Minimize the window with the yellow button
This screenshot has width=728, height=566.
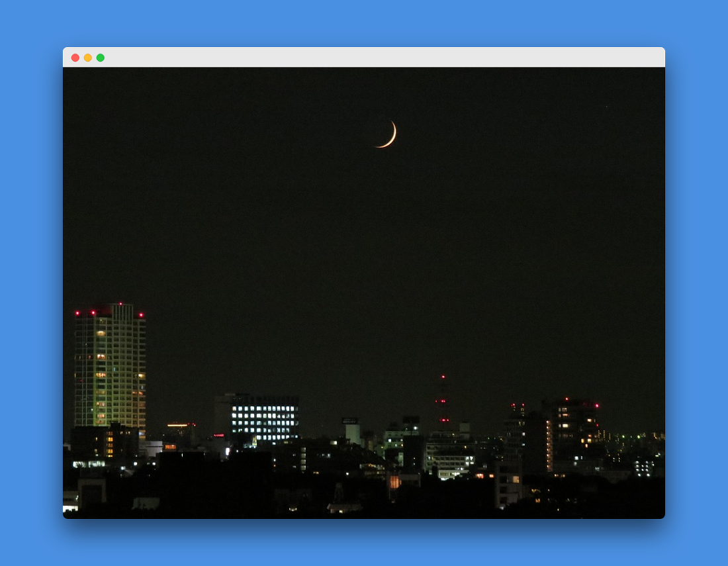[88, 58]
